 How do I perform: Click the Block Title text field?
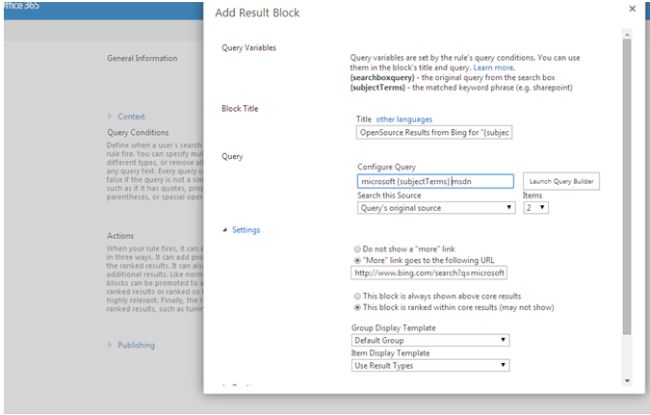(x=433, y=132)
